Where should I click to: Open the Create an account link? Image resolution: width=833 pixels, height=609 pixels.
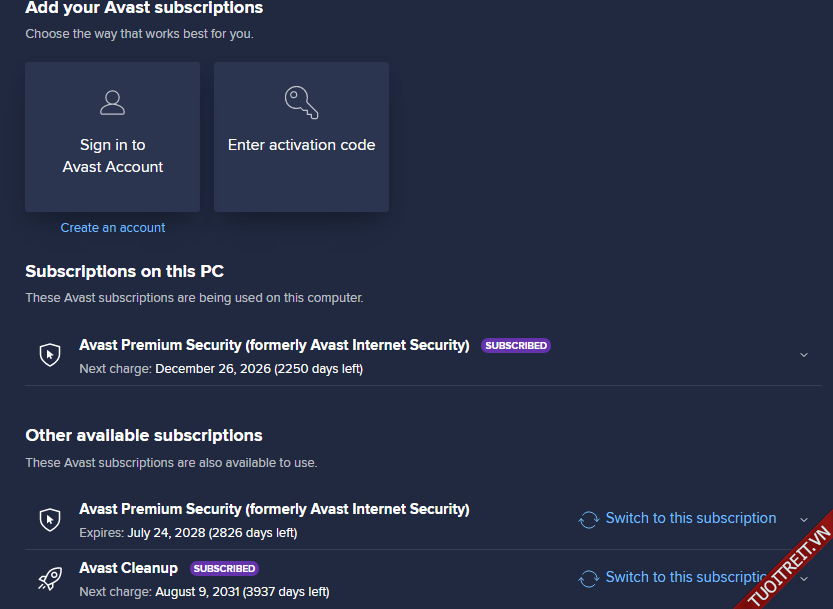(x=113, y=228)
